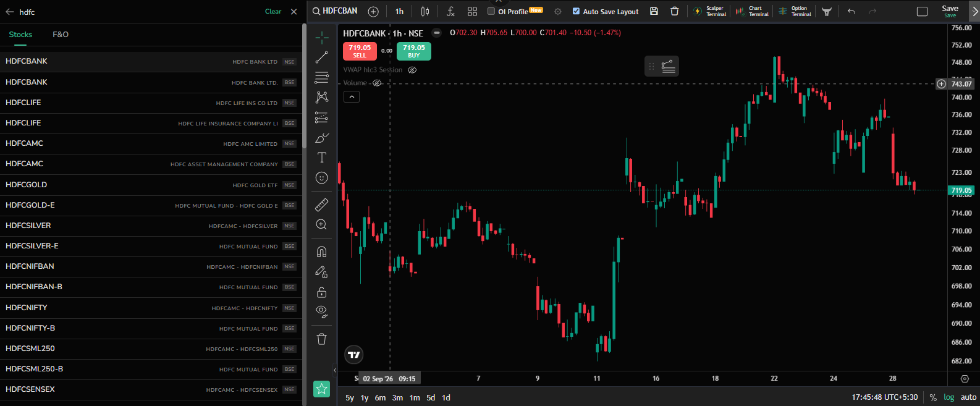The width and height of the screenshot is (980, 406).
Task: Toggle the log scale button
Action: click(949, 397)
